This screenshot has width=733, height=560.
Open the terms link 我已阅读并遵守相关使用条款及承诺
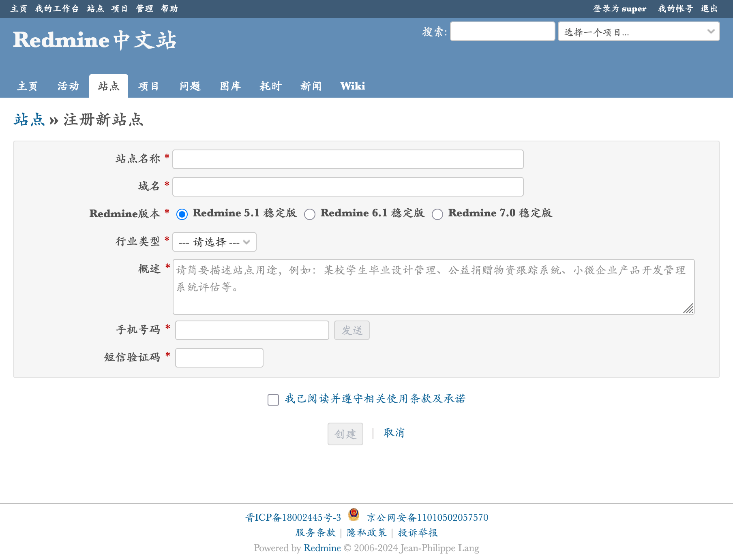375,399
